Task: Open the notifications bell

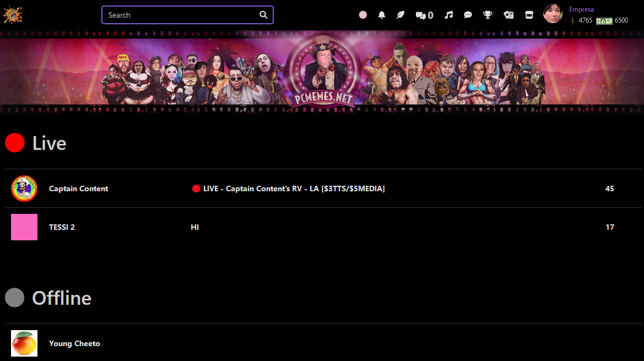Action: tap(382, 15)
